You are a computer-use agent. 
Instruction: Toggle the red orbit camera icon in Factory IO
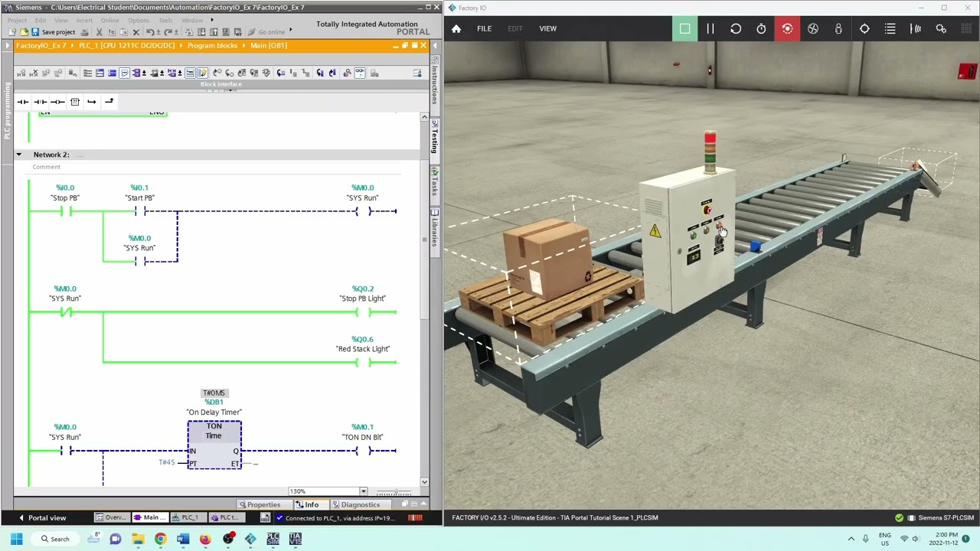click(x=787, y=29)
